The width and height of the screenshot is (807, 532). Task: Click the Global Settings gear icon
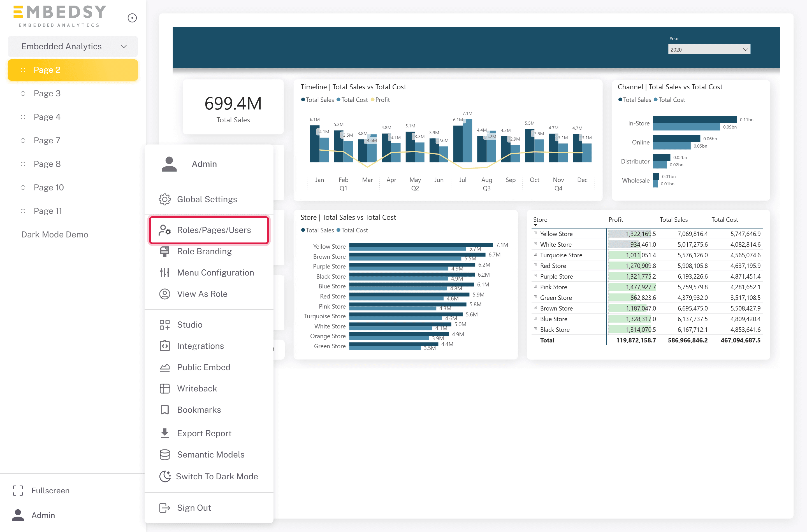[x=165, y=199]
